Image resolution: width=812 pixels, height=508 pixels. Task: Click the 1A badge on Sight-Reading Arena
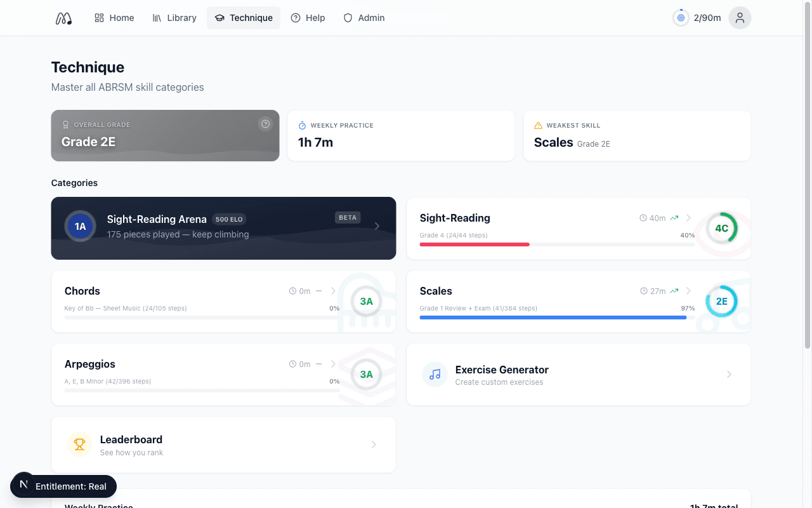80,227
